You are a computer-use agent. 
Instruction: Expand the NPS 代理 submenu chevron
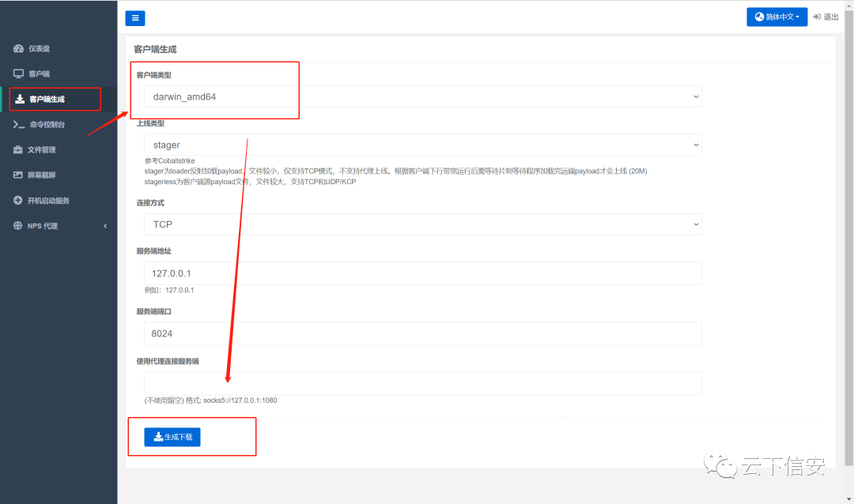point(105,225)
